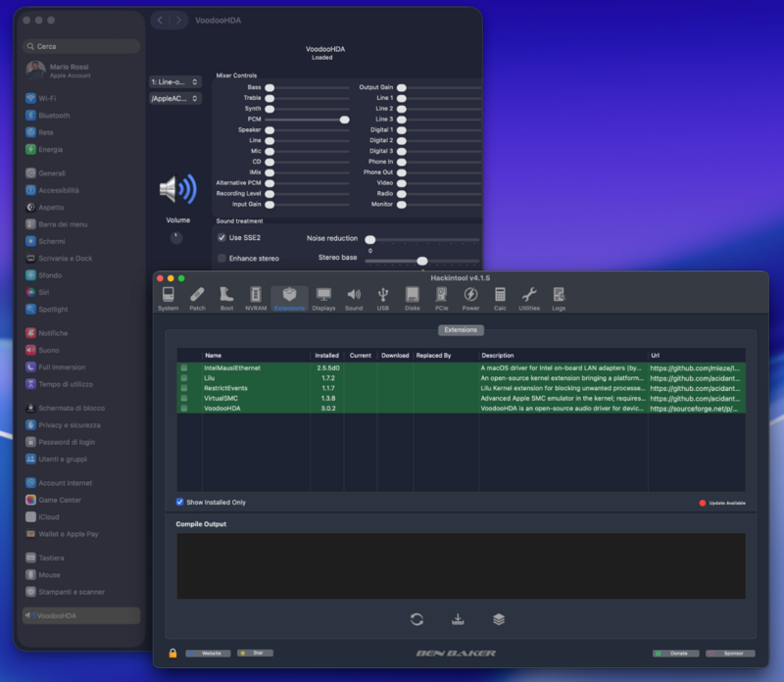Open the Power section in Hackintool

(x=470, y=299)
